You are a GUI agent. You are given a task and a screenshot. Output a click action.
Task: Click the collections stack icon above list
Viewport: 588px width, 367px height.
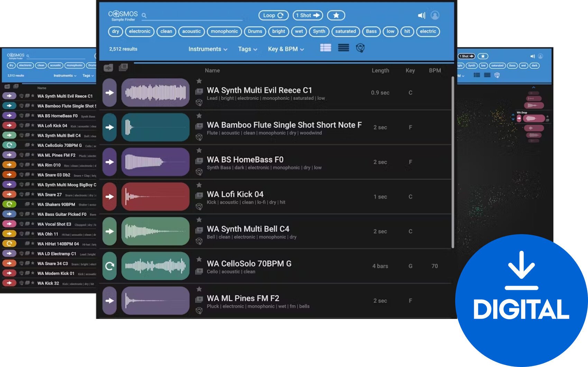pos(123,67)
